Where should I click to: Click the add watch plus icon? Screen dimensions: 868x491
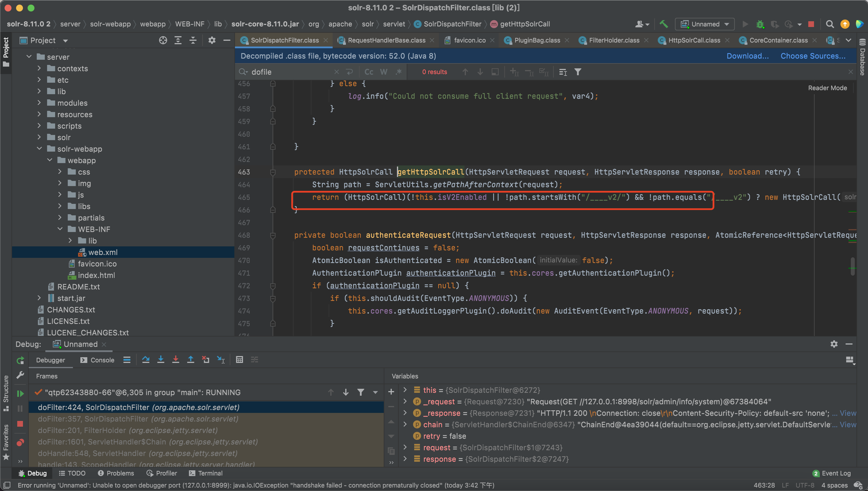pos(391,392)
